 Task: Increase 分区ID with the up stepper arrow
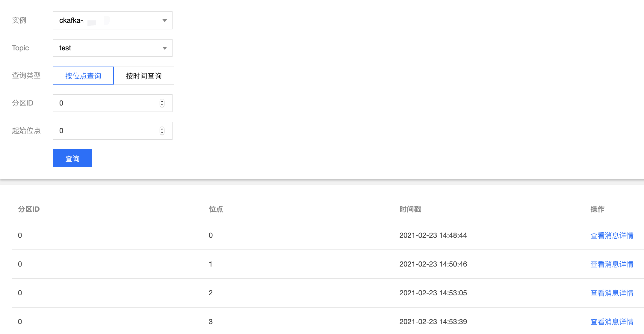pos(162,101)
